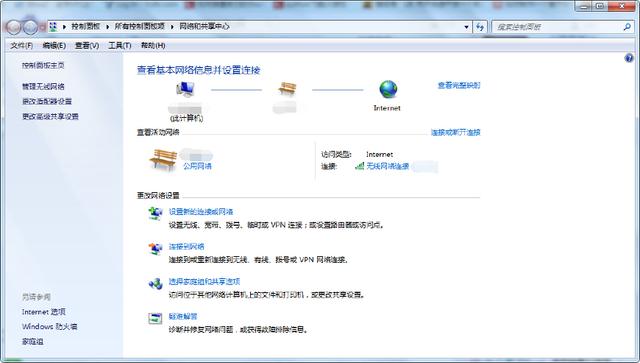640x363 pixels.
Task: Click the 访问类型 Internet value
Action: [380, 154]
